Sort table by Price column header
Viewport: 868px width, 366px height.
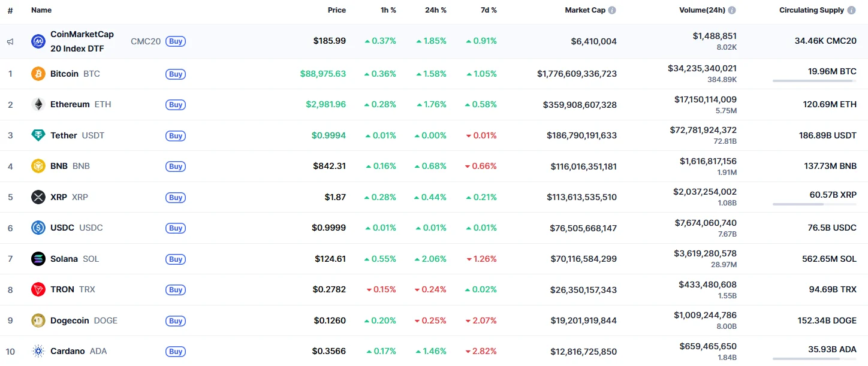coord(336,10)
